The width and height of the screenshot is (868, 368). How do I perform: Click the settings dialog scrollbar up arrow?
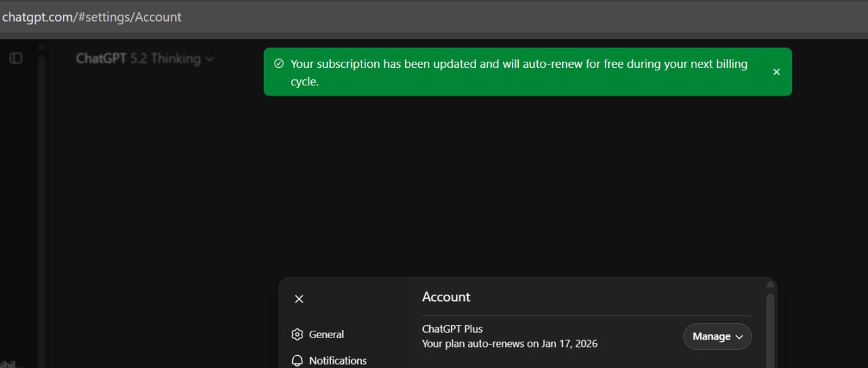click(770, 285)
